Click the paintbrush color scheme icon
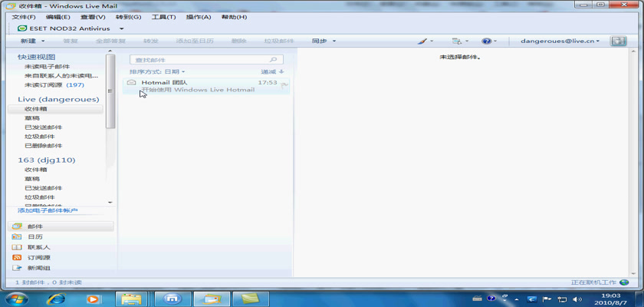 pyautogui.click(x=423, y=41)
